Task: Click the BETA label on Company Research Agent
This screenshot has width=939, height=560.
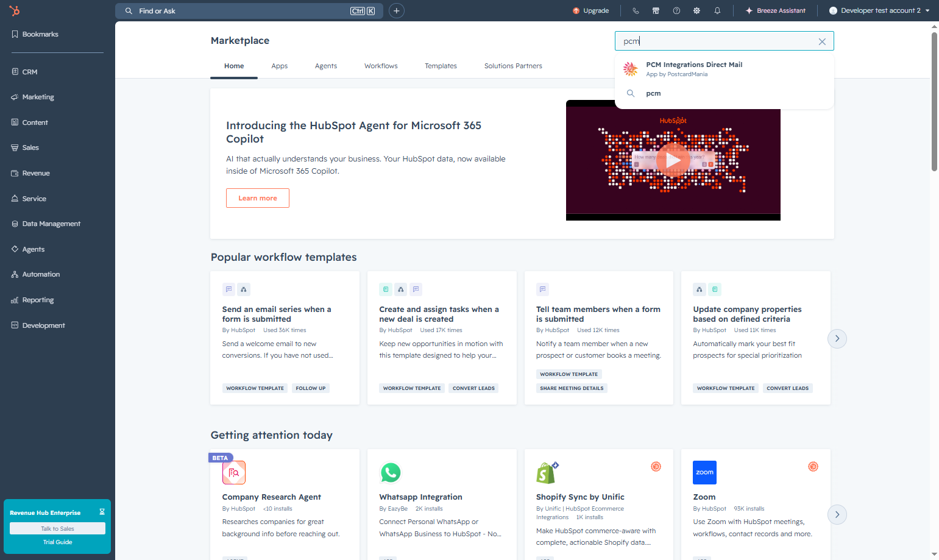Action: click(220, 458)
